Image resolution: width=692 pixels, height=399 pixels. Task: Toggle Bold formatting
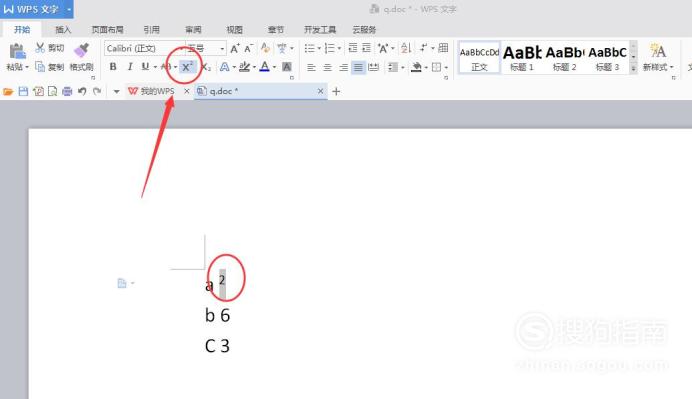coord(113,67)
